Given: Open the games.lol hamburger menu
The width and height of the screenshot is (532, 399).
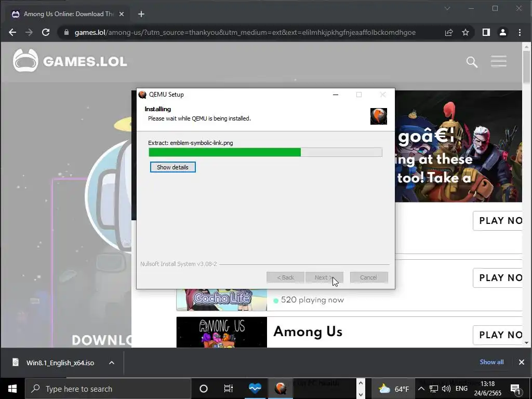Looking at the screenshot, I should point(498,61).
